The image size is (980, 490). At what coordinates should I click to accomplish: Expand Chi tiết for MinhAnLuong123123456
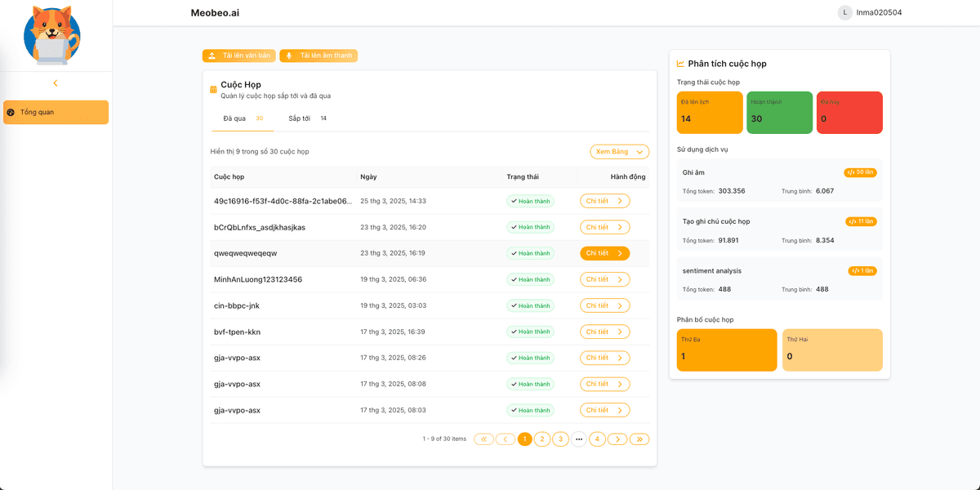tap(604, 279)
